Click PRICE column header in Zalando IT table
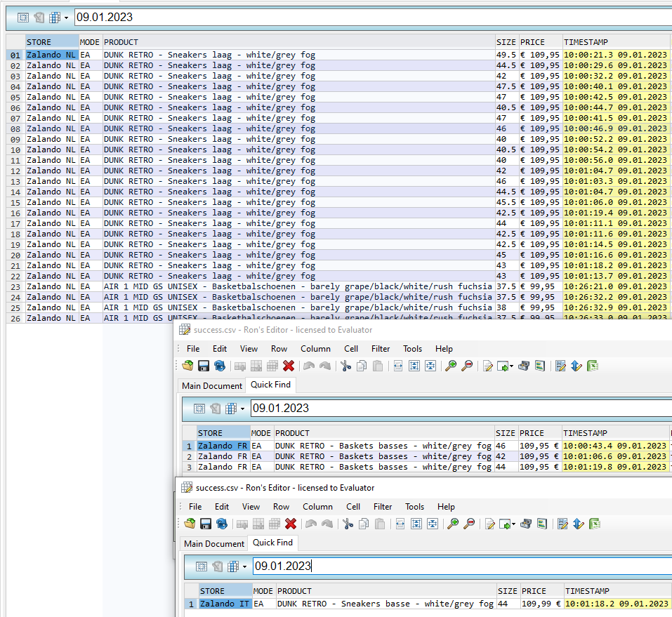Viewport: 672px width, 617px height. pos(541,591)
